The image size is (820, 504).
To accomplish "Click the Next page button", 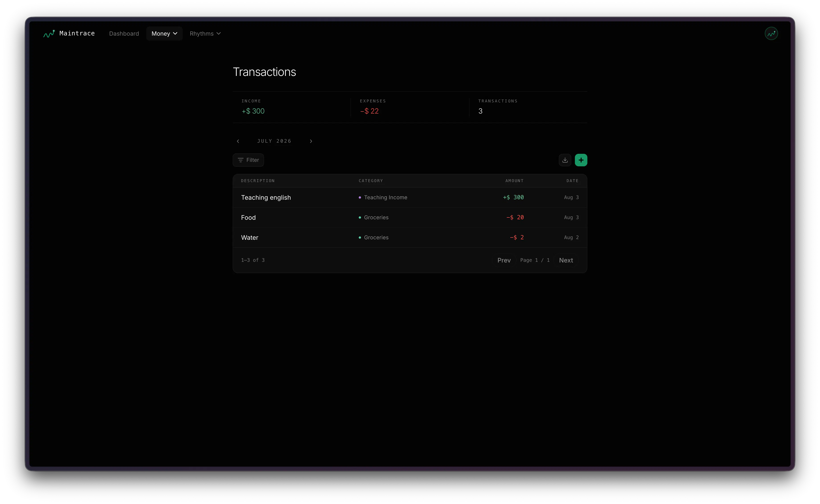I will coord(566,260).
